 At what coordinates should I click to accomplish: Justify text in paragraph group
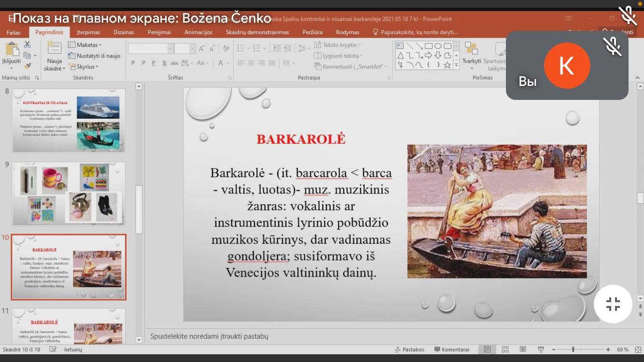pos(272,63)
